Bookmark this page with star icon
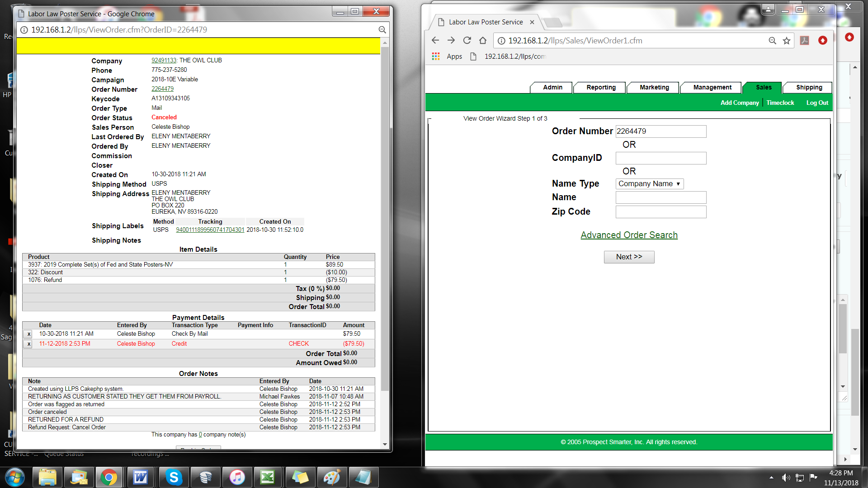The height and width of the screenshot is (488, 868). 787,41
